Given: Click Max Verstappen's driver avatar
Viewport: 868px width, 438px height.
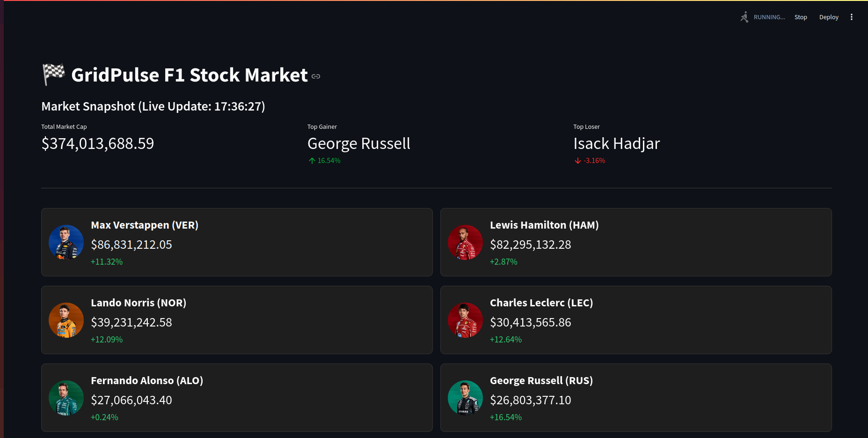Looking at the screenshot, I should [x=66, y=242].
